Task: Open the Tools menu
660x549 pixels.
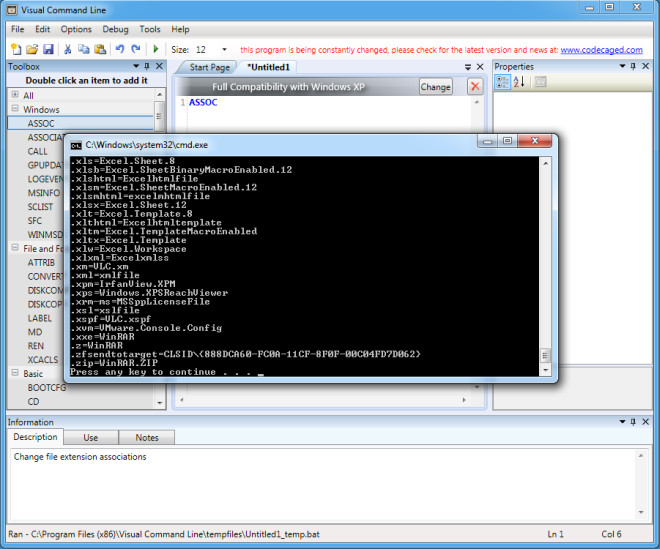Action: pyautogui.click(x=150, y=29)
